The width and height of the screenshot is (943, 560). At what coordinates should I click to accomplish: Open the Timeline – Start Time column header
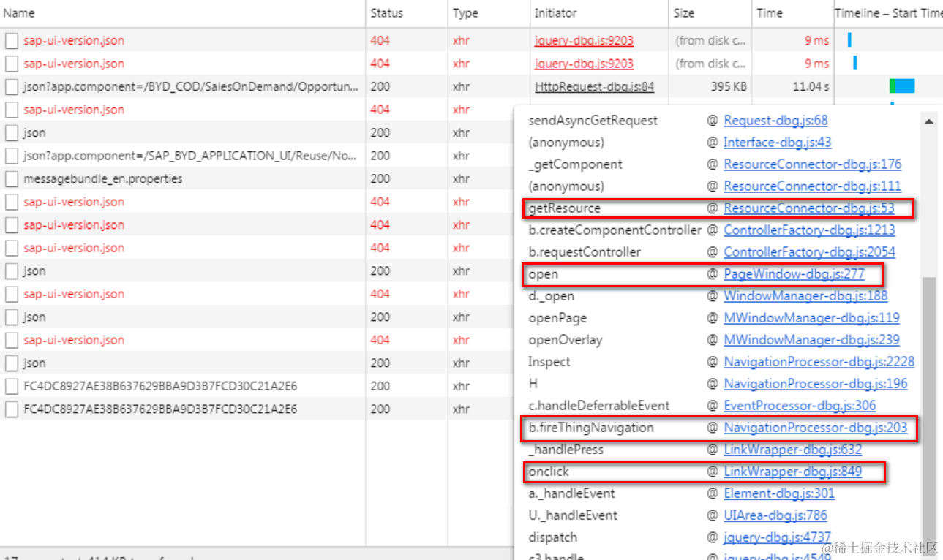click(x=890, y=13)
